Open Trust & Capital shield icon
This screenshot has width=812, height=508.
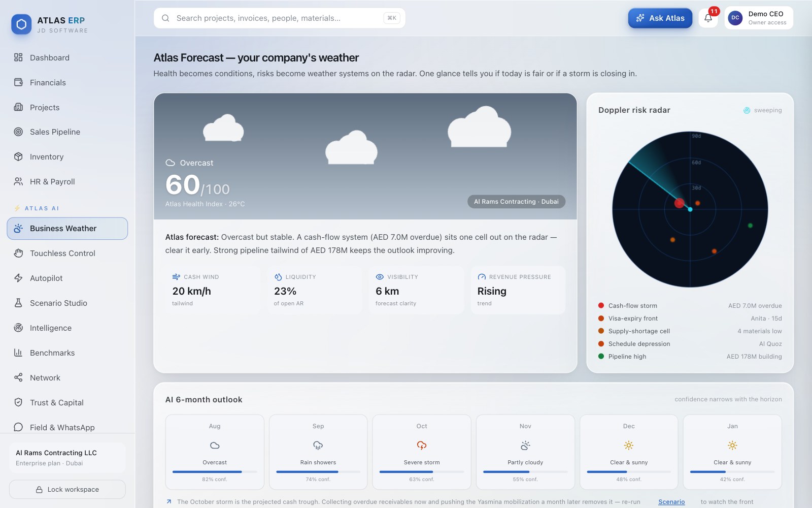(x=18, y=402)
